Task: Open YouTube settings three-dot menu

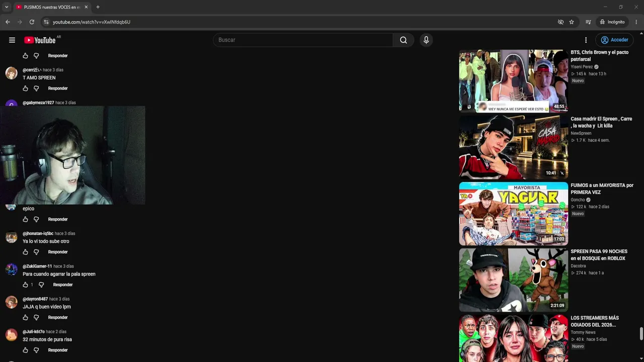Action: coord(586,40)
